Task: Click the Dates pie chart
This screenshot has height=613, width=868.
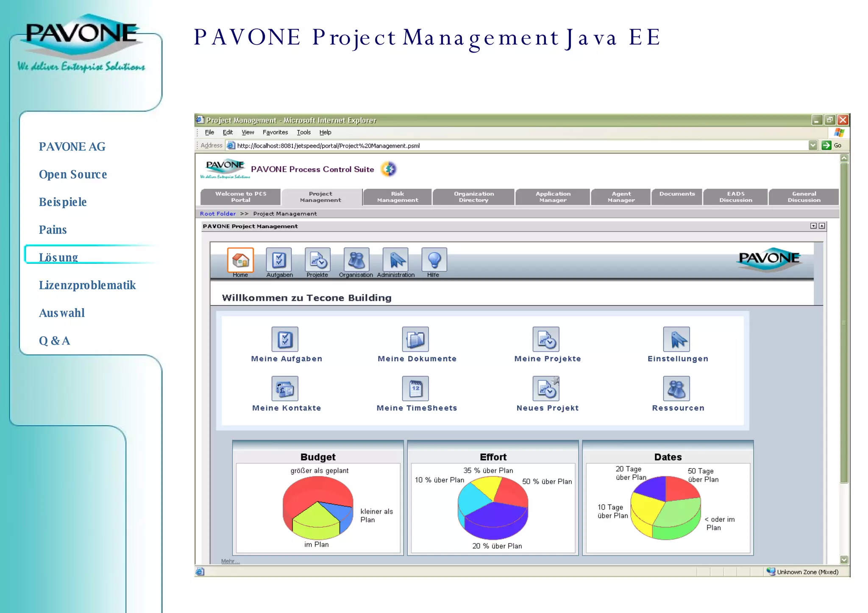Action: [x=665, y=507]
